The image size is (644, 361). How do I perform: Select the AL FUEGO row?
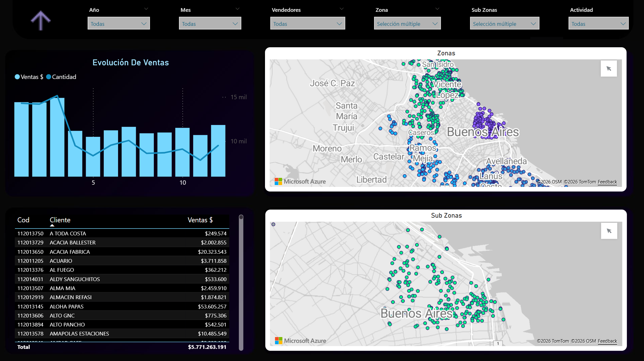click(x=122, y=270)
